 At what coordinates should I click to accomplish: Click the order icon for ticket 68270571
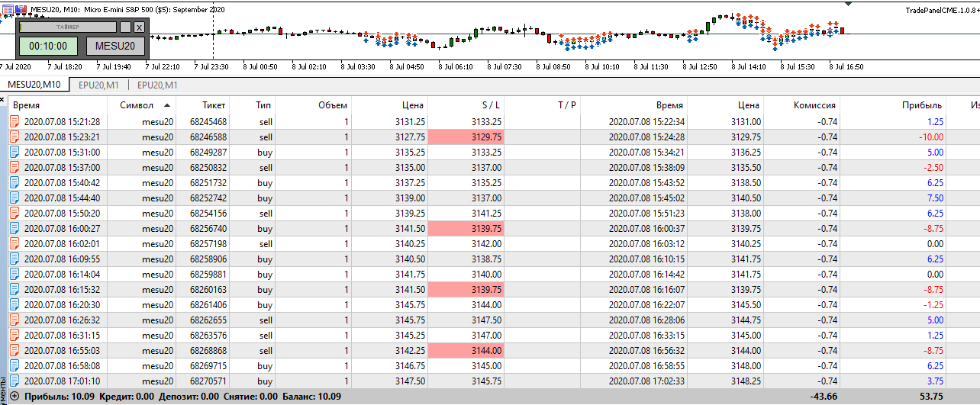[15, 381]
